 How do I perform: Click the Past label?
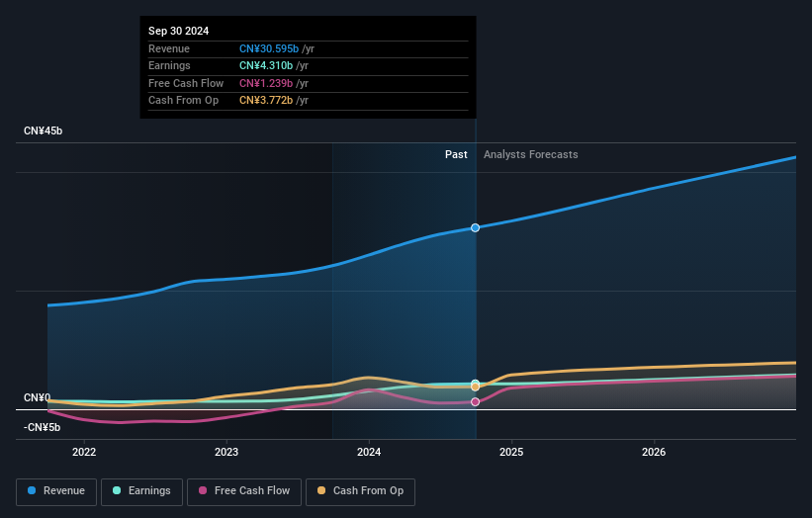(456, 155)
